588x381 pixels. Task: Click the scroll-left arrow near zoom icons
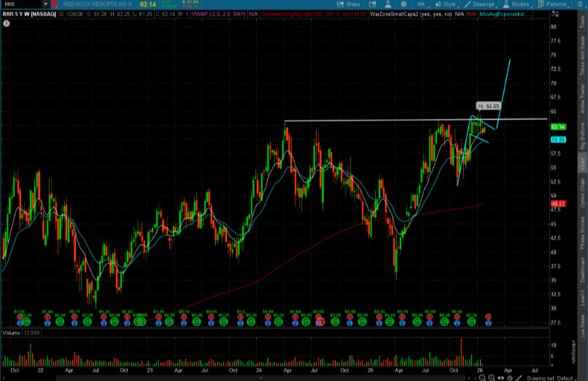[x=470, y=378]
